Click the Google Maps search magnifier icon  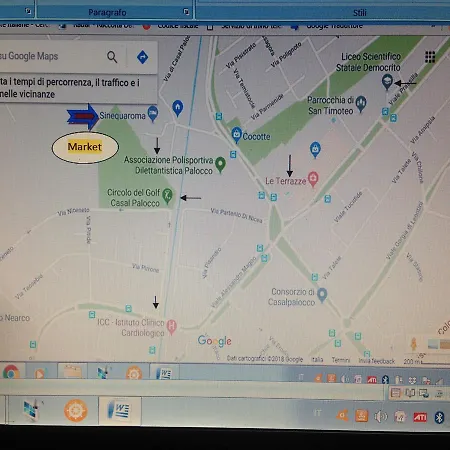112,57
